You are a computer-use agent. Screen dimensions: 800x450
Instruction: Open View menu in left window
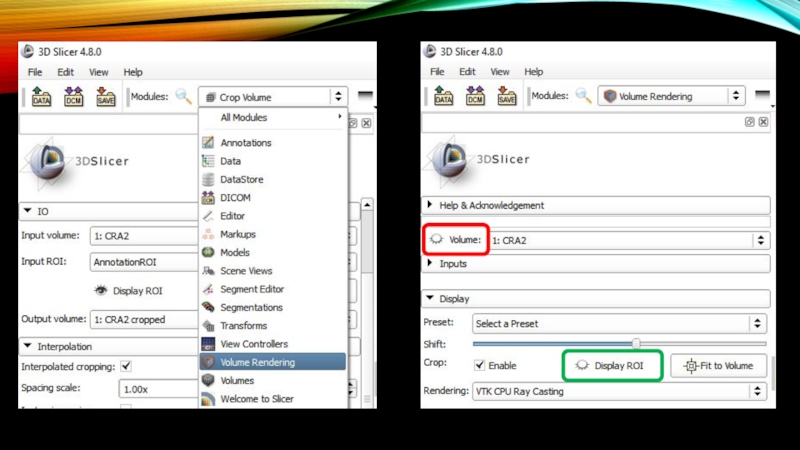click(98, 72)
